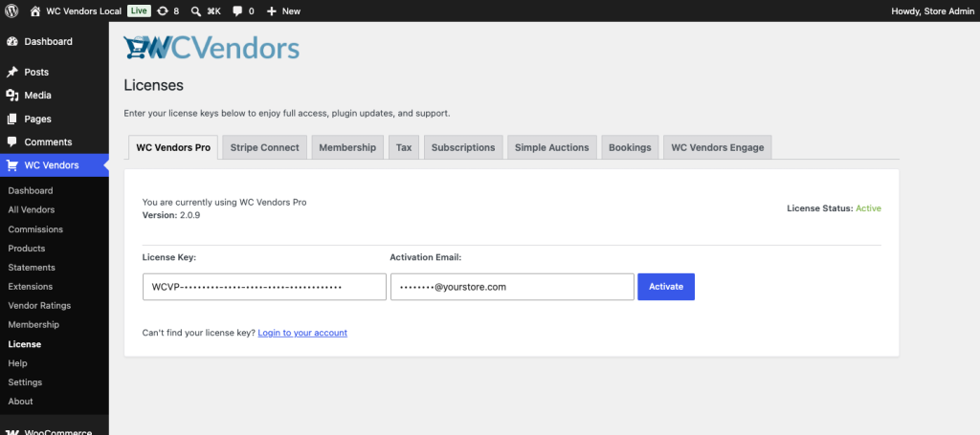This screenshot has height=435, width=980.
Task: Click the Pages icon in sidebar
Action: tap(11, 119)
